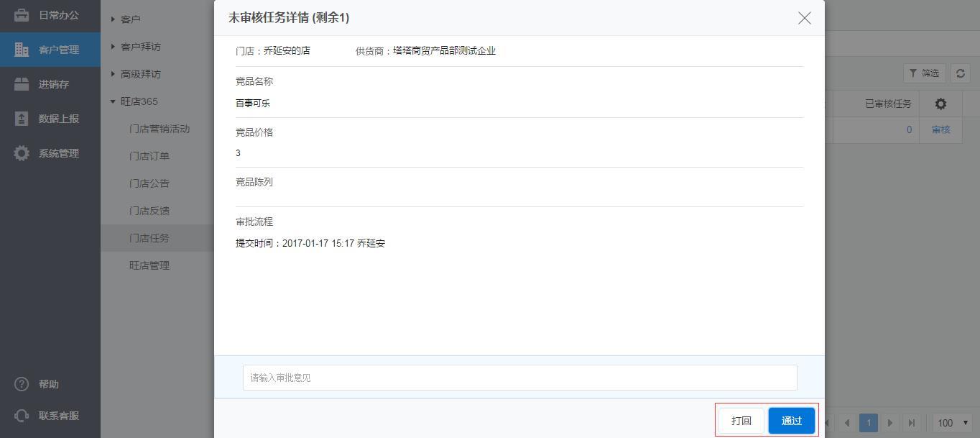
Task: Open the 联系客服 headset icon
Action: click(x=22, y=416)
